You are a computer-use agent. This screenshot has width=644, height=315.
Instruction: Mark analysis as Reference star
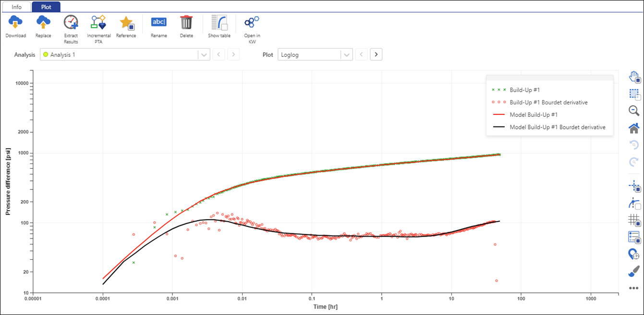coord(126,23)
